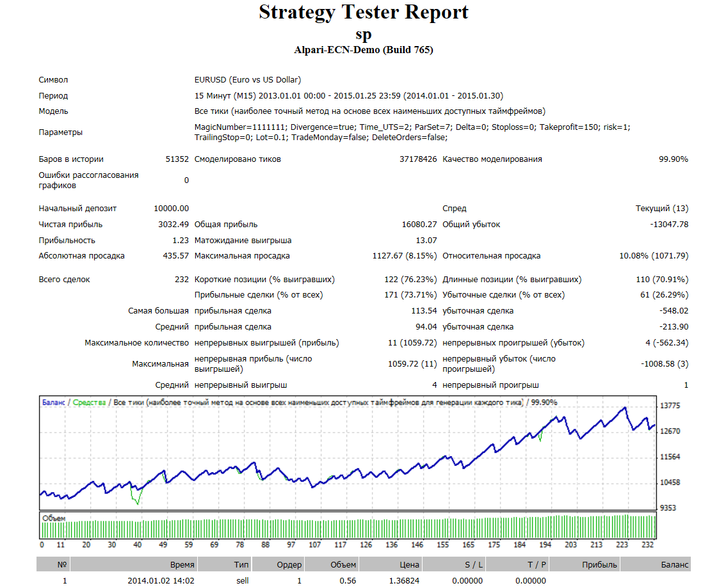Select Матожидание выигрыша value 13.07
719x588 pixels.
pyautogui.click(x=426, y=241)
